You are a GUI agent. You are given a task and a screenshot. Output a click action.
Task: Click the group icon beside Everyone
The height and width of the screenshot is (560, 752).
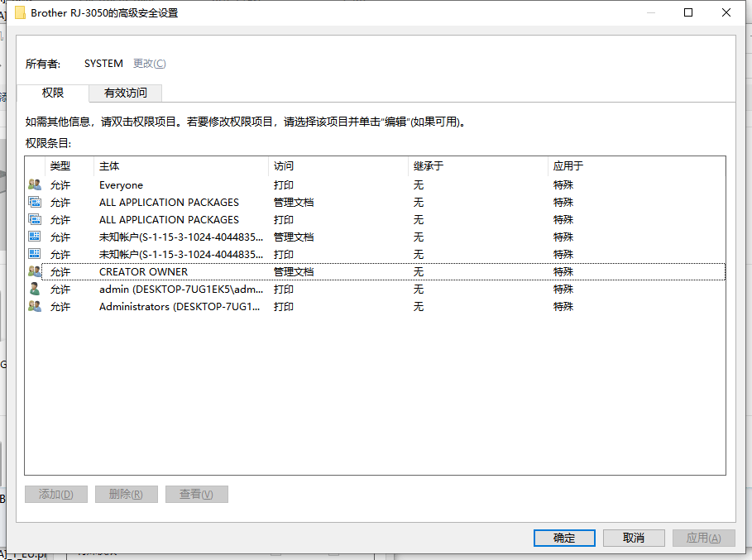coord(35,184)
